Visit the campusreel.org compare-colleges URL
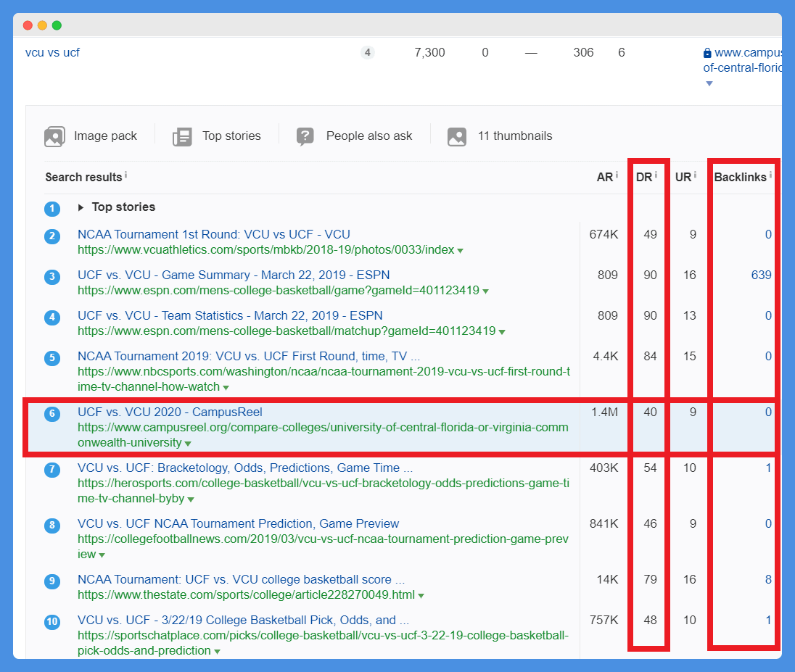This screenshot has height=672, width=795. click(323, 435)
